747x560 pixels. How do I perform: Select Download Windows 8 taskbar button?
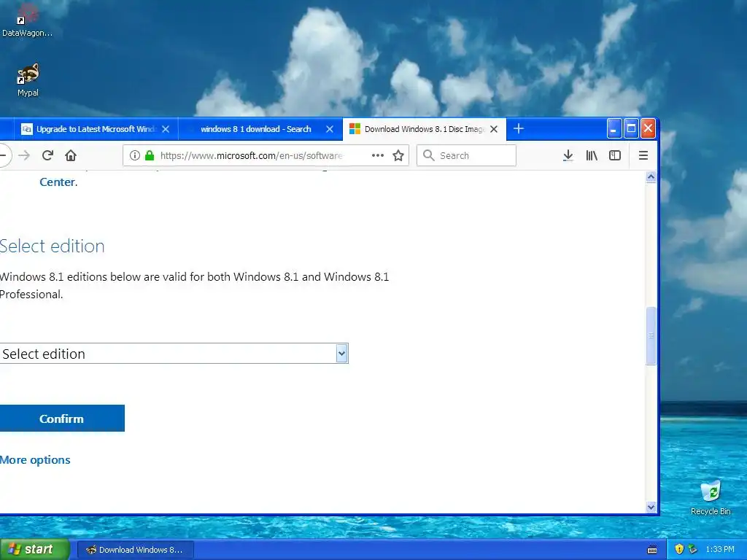tap(135, 550)
